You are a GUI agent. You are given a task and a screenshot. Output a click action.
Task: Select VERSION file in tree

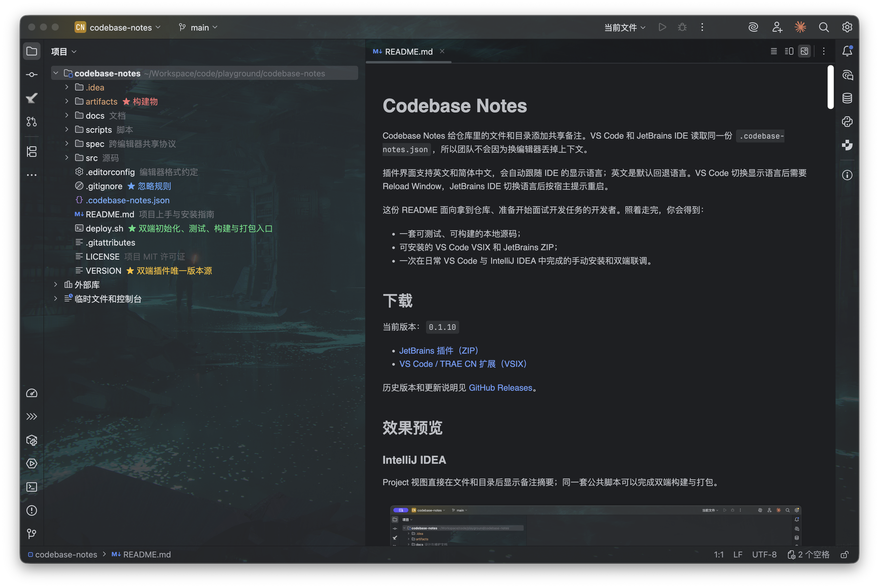pyautogui.click(x=103, y=271)
